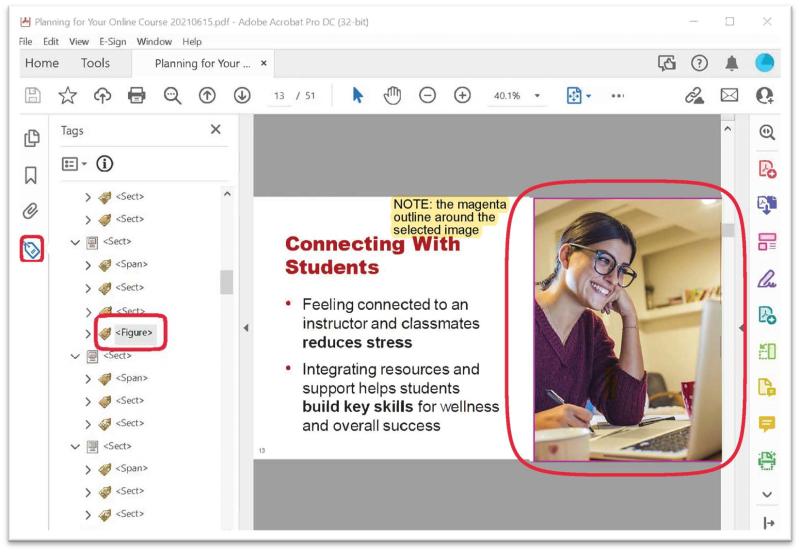
Task: Open the profile avatar icon
Action: (x=764, y=63)
